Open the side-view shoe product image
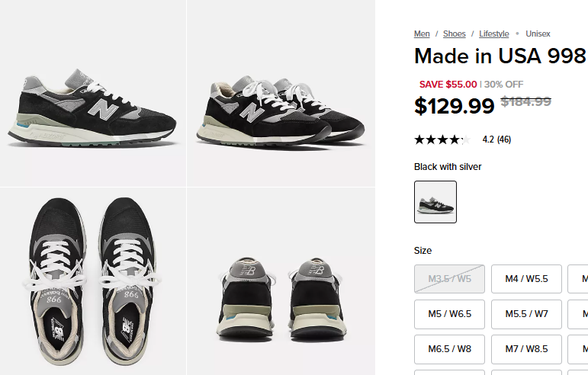 (x=93, y=93)
